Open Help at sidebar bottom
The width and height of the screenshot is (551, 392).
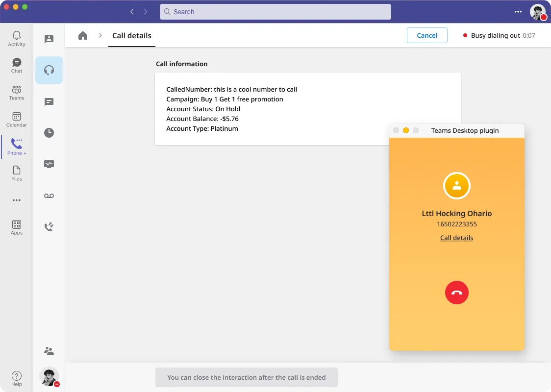17,379
